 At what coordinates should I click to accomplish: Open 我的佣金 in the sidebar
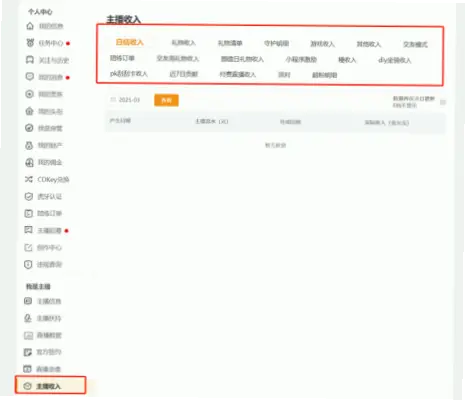(x=44, y=162)
